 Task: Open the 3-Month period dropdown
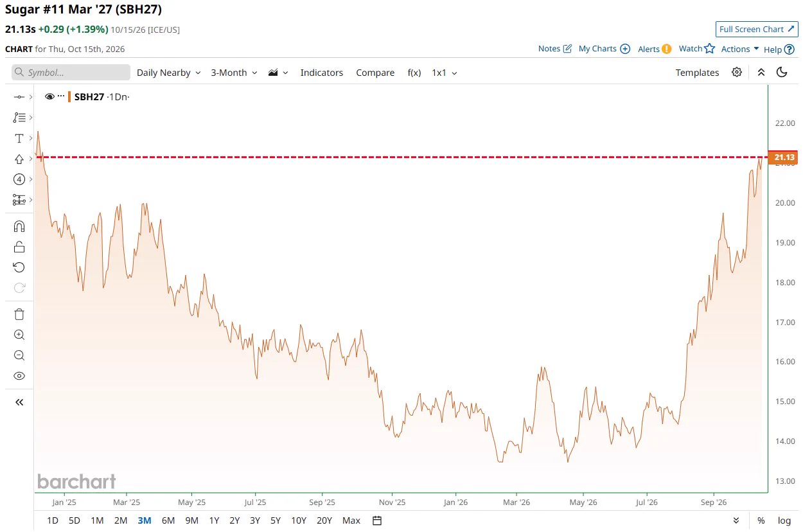234,73
